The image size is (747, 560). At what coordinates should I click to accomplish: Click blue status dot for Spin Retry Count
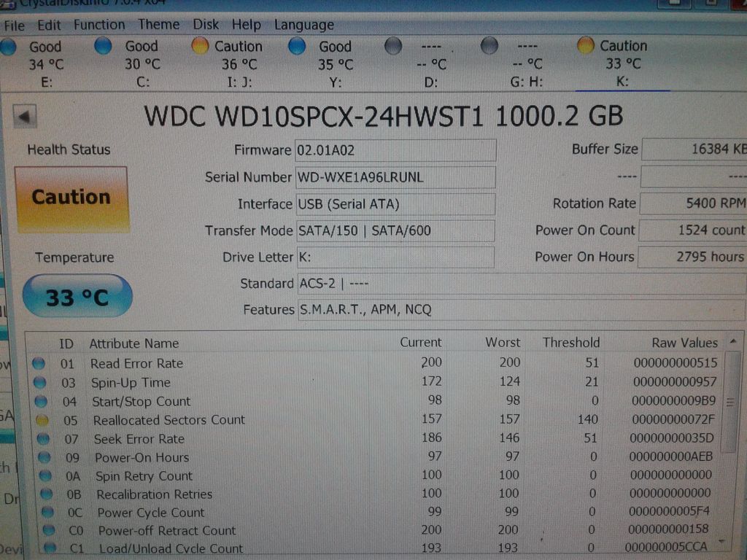[x=45, y=475]
